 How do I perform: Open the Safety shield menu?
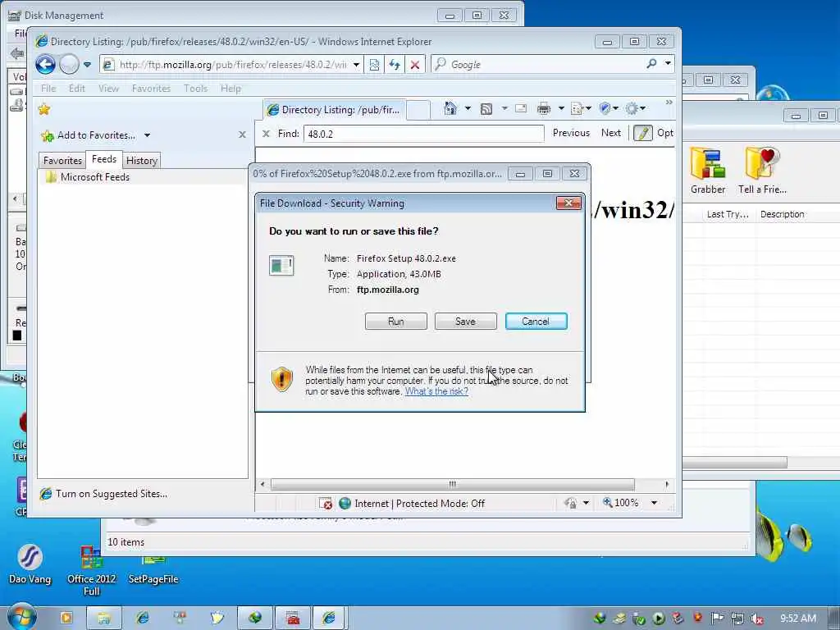pyautogui.click(x=609, y=109)
